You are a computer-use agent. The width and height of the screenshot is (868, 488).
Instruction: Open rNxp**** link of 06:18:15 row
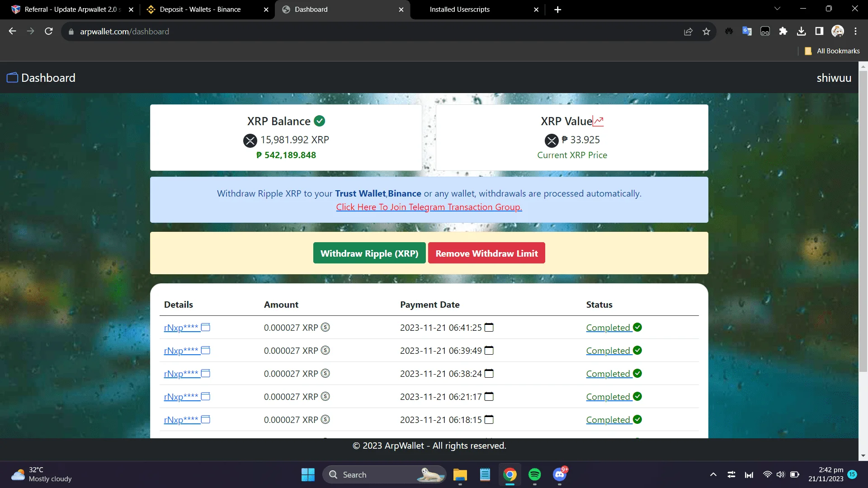point(181,420)
